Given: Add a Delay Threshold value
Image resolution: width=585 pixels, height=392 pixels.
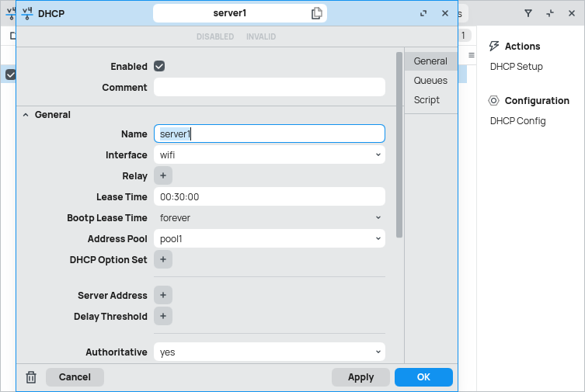Looking at the screenshot, I should (163, 316).
